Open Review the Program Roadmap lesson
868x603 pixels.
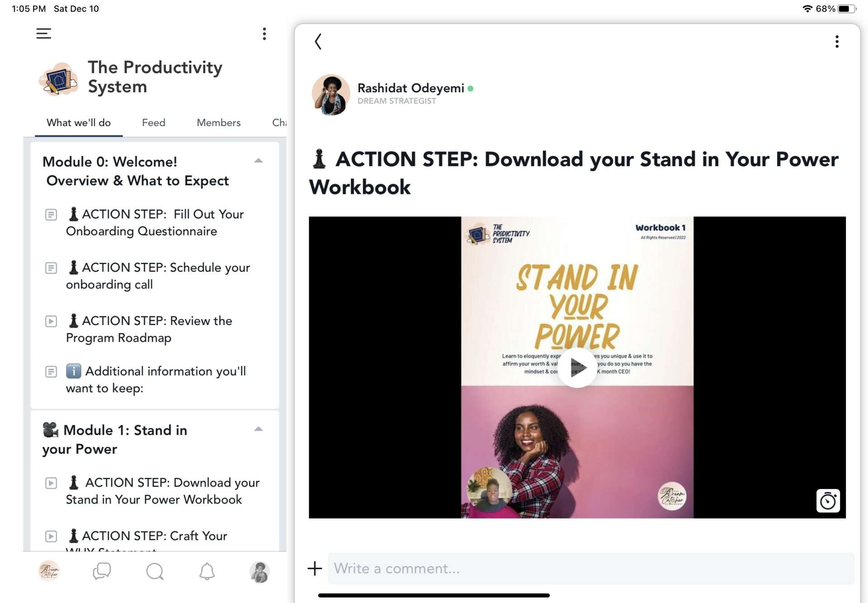pos(149,329)
